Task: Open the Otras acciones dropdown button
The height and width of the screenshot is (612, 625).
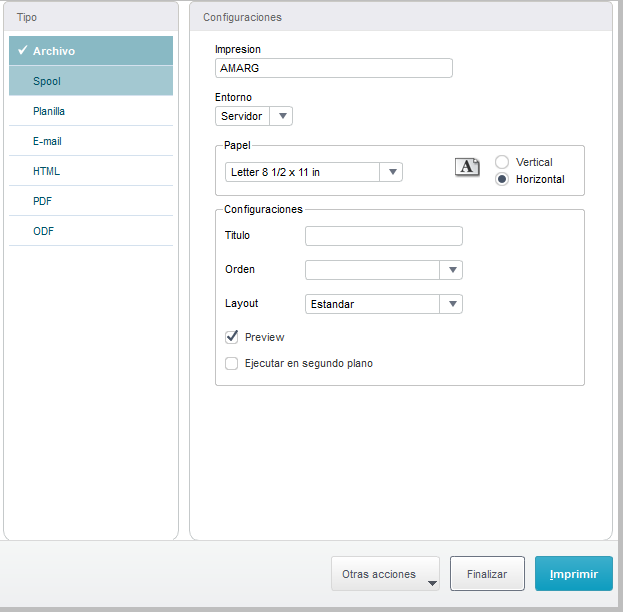Action: [385, 574]
